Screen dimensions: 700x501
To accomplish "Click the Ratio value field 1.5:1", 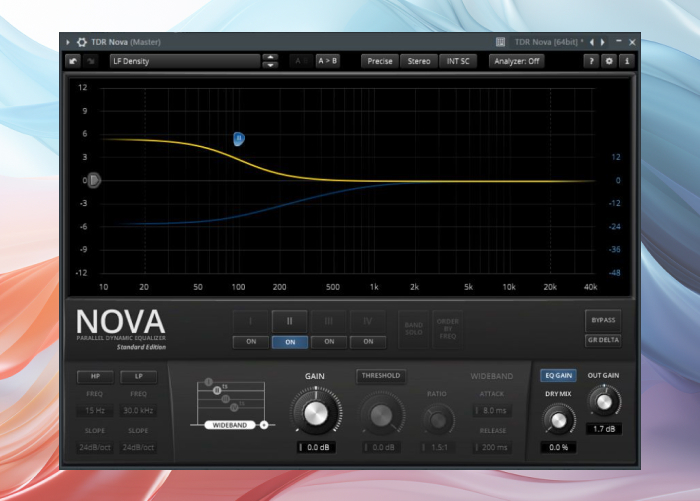I will 436,447.
